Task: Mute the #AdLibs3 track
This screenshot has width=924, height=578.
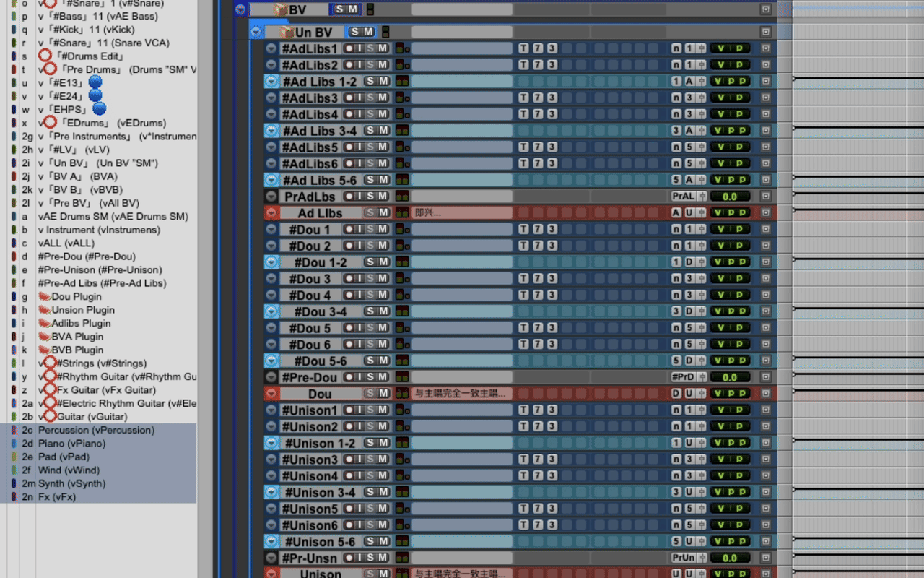Action: (383, 98)
